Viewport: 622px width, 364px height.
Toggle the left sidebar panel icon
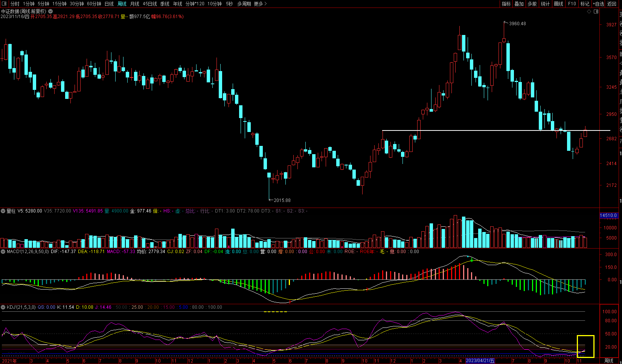tap(4, 4)
